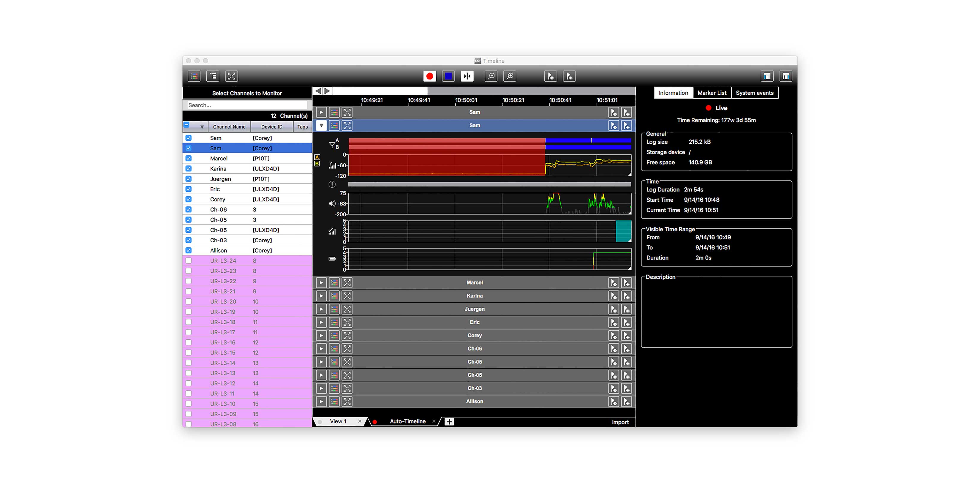Viewport: 980px width, 490px height.
Task: Click the audio level speaker icon
Action: 332,203
